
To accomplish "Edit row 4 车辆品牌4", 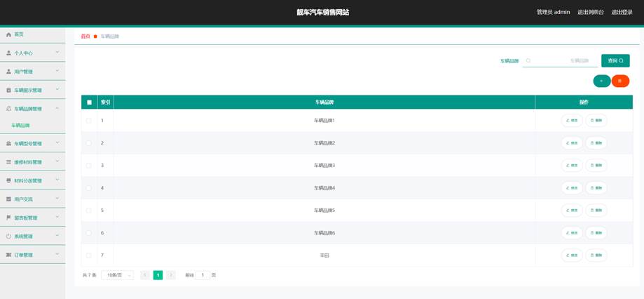I will coord(572,188).
